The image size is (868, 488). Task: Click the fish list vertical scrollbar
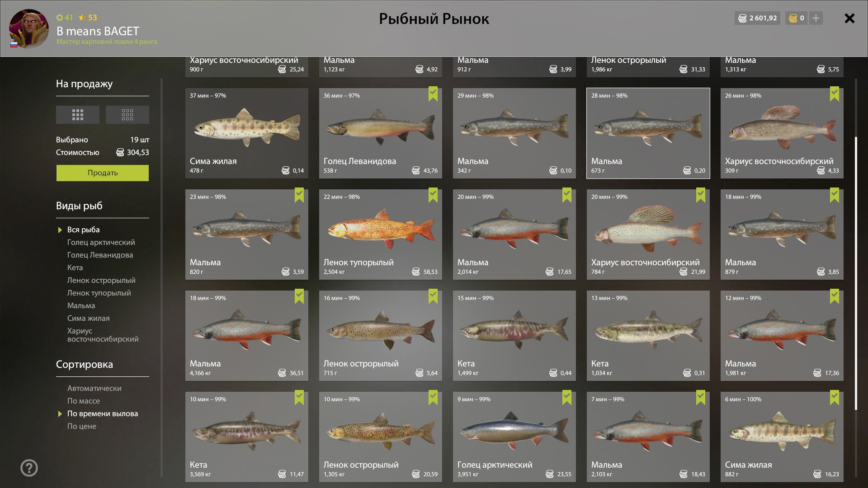[855, 273]
